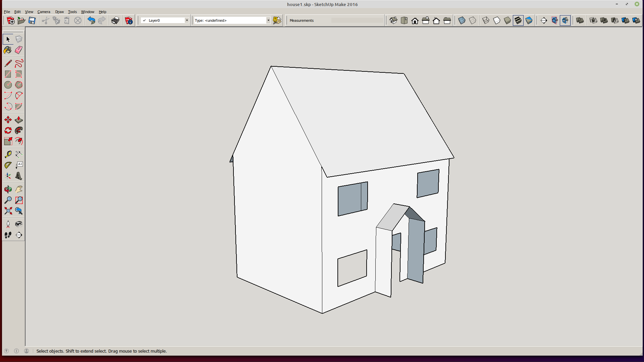Toggle Display Section Cuts

click(565, 20)
